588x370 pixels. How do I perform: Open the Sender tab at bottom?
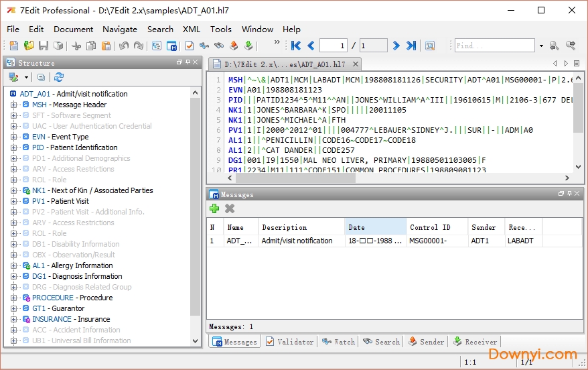(426, 342)
